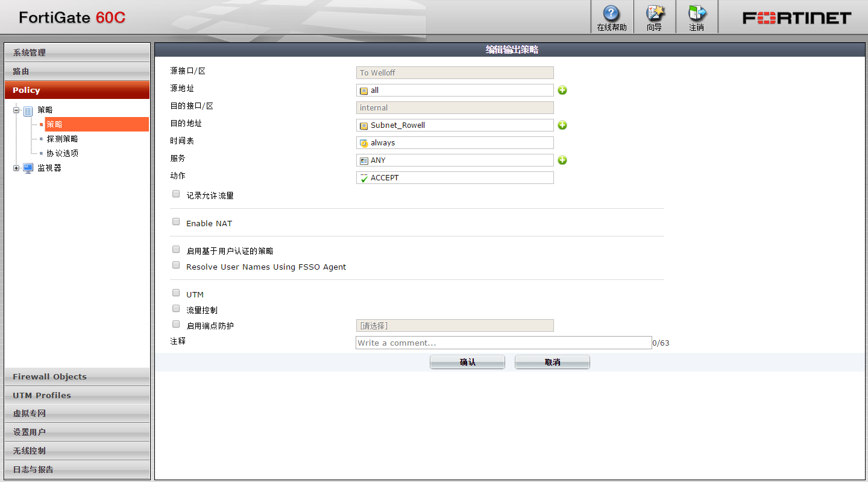Image resolution: width=868 pixels, height=482 pixels.
Task: Click the monitor icon in tree
Action: [x=28, y=168]
